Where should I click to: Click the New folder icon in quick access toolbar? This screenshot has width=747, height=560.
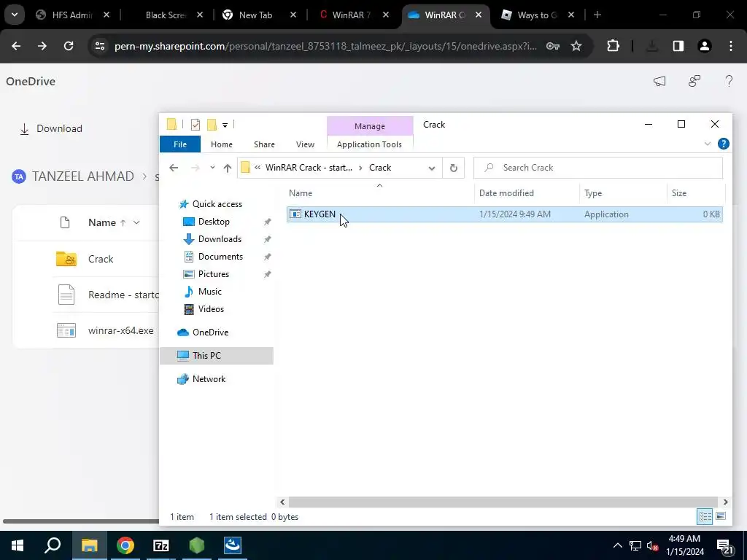coord(212,125)
